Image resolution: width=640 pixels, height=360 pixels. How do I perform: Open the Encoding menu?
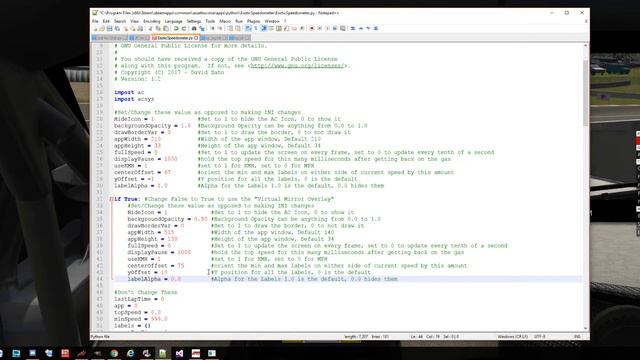(x=151, y=21)
